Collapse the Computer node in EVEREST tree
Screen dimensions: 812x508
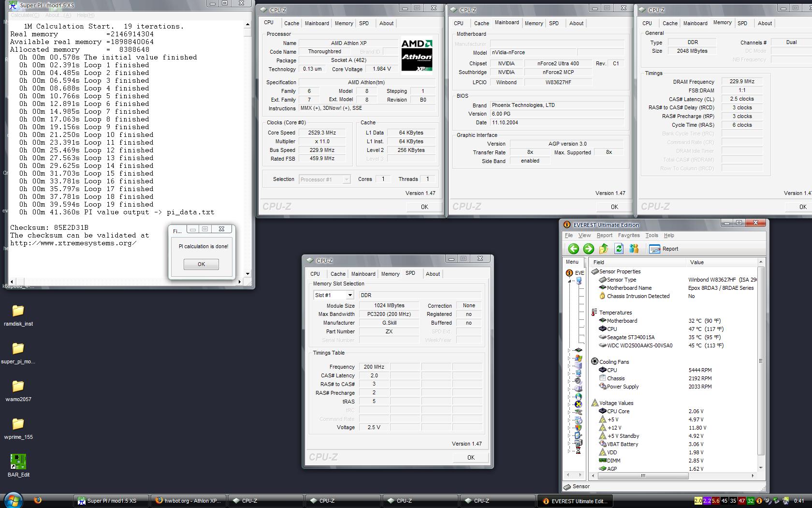click(569, 281)
